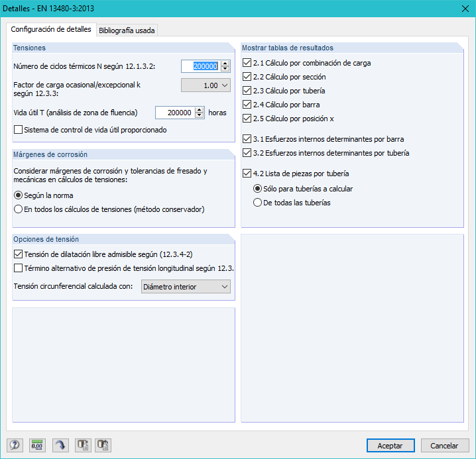This screenshot has width=476, height=459.
Task: Toggle 2.3 Cálculo por tubería checkbox
Action: (x=247, y=91)
